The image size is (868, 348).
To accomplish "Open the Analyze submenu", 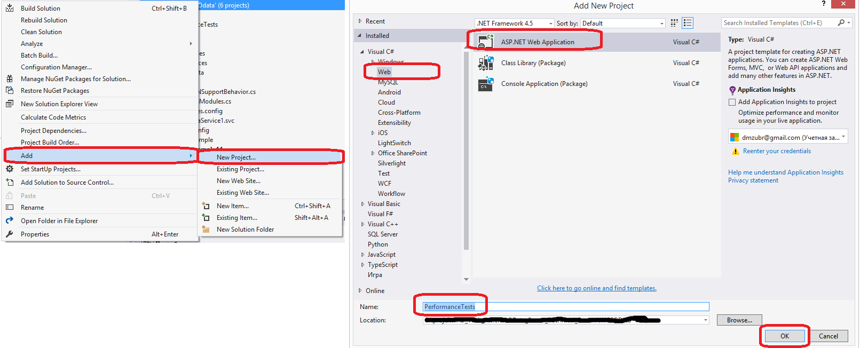I will pyautogui.click(x=100, y=43).
